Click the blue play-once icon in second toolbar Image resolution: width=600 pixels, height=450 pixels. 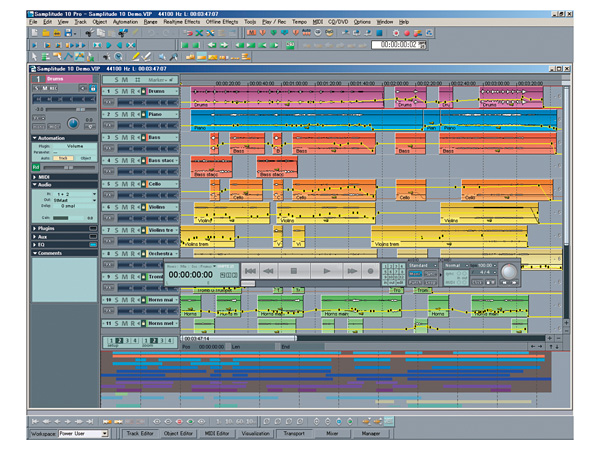point(34,45)
